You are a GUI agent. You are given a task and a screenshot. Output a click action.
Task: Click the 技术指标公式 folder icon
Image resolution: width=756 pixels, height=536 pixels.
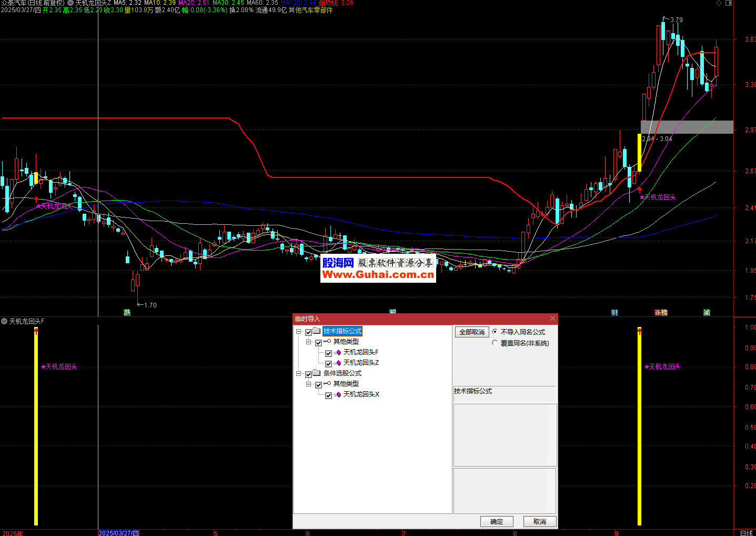pos(316,331)
